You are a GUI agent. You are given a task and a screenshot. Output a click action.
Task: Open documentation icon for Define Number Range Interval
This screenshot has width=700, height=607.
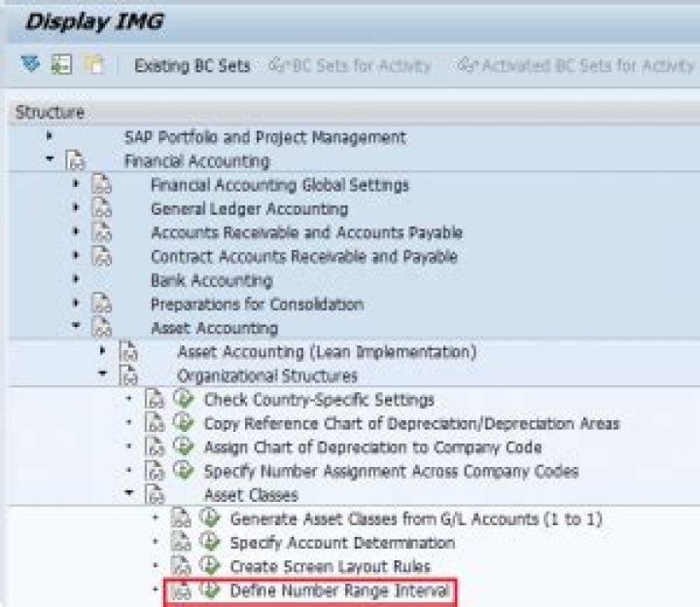[181, 590]
